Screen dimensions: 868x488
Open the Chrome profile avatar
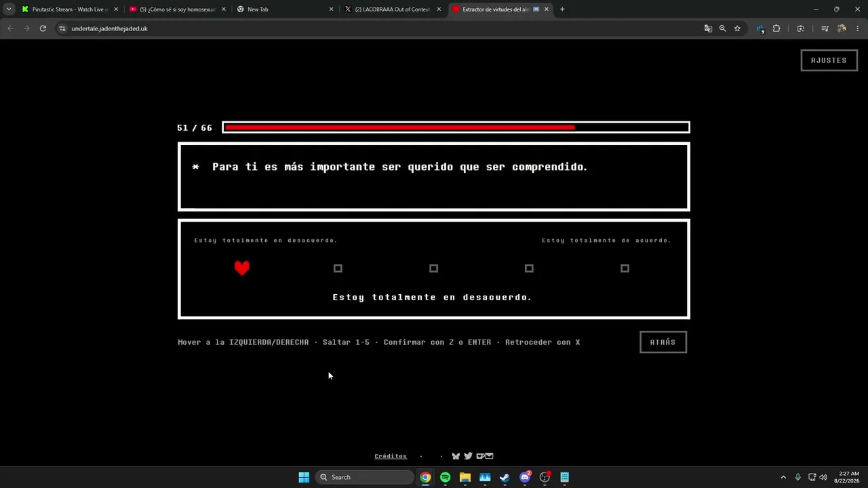pyautogui.click(x=842, y=28)
